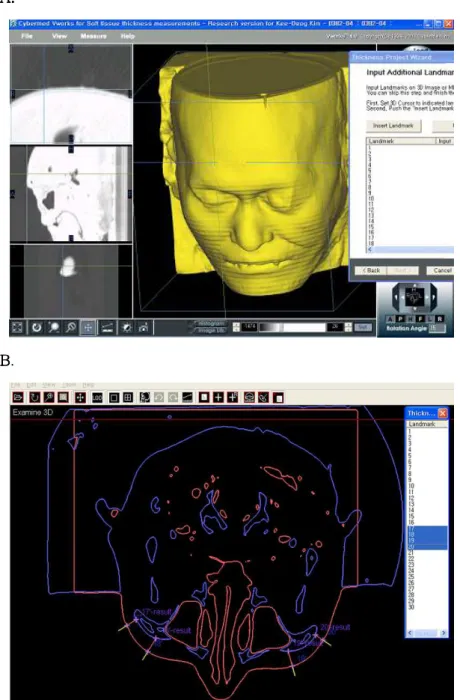Click the P orientation button

[400, 319]
